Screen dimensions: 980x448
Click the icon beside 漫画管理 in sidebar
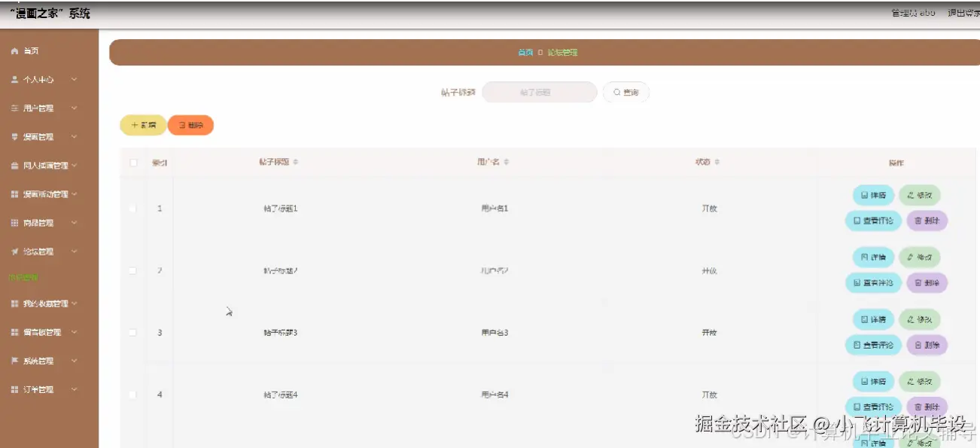click(14, 137)
